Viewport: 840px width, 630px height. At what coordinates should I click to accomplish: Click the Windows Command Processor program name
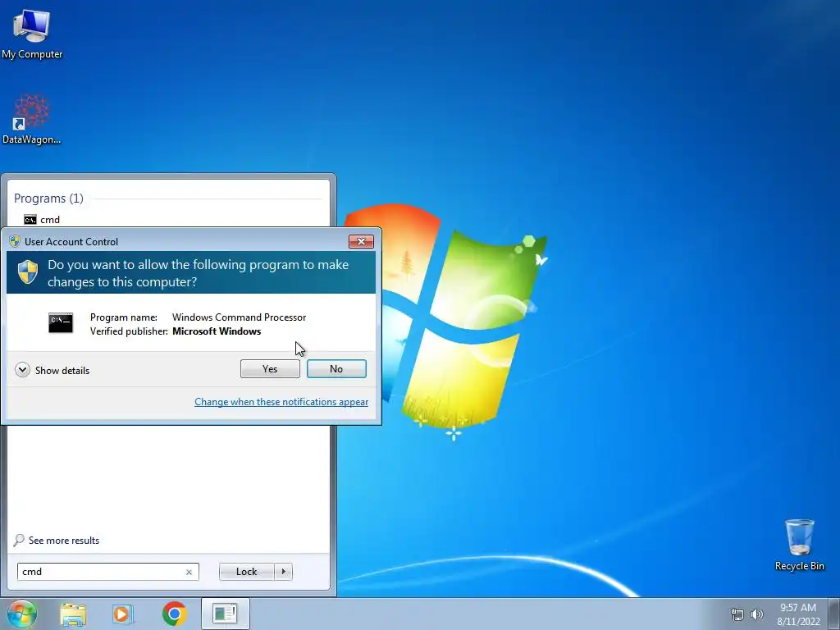point(239,317)
